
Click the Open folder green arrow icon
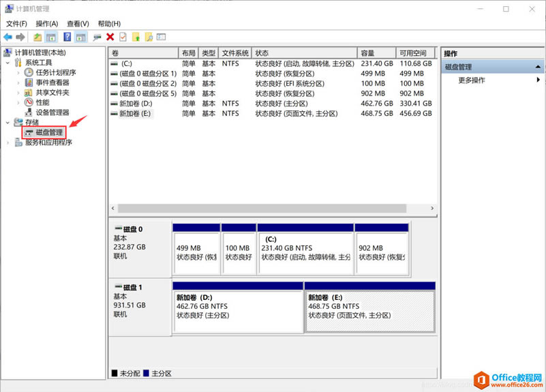(136, 37)
